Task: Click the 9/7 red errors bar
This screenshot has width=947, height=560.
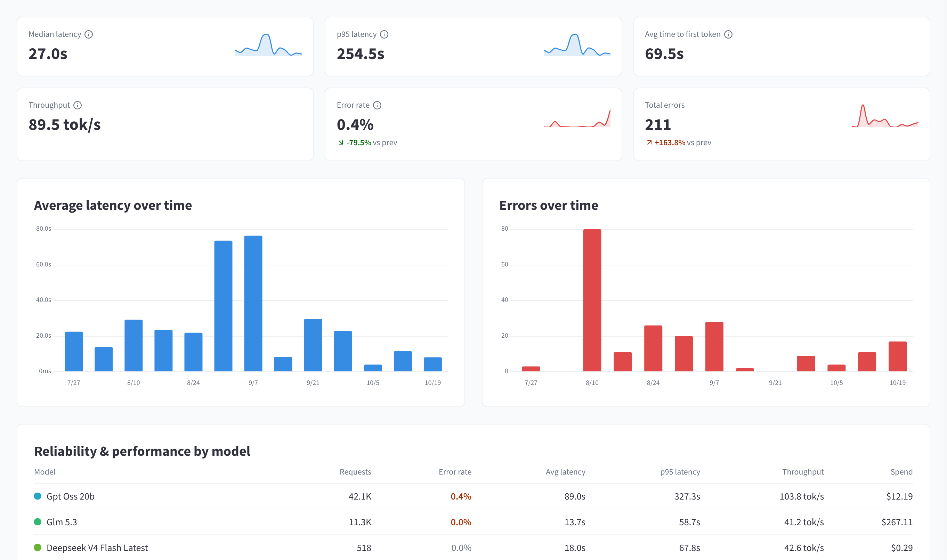Action: click(x=714, y=346)
